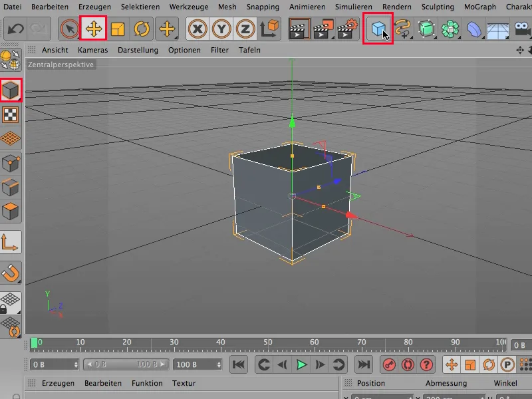The width and height of the screenshot is (532, 399).
Task: Select the Rotate tool in top toolbar
Action: [x=142, y=29]
